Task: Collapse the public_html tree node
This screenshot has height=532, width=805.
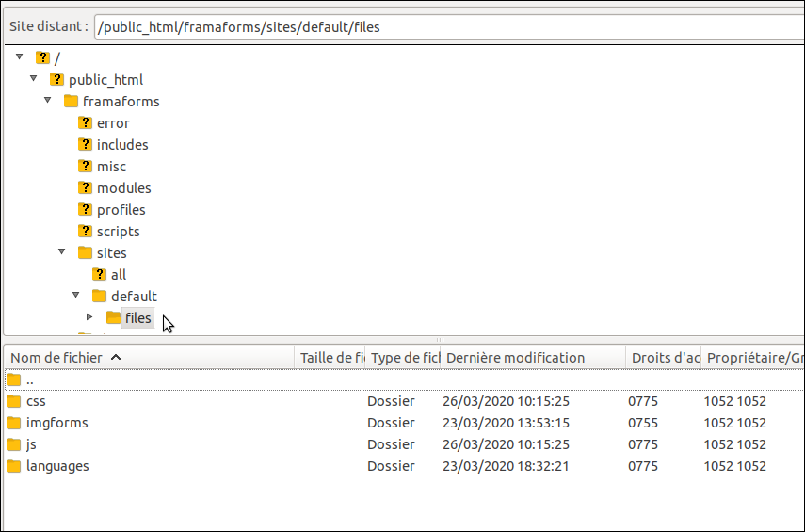Action: point(34,78)
